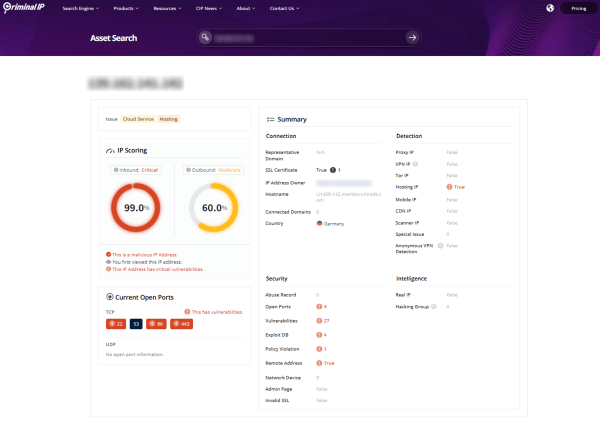Viewport: 600px width, 421px height.
Task: Select the Cloud Service issue tag
Action: click(138, 119)
